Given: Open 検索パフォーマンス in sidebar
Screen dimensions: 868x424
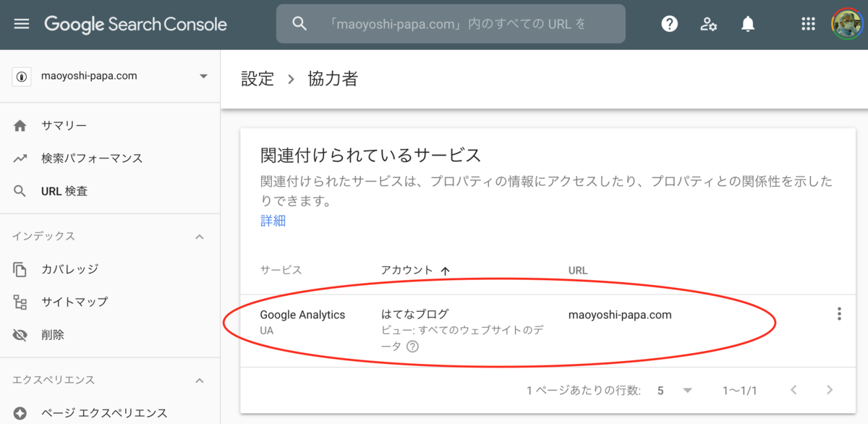Looking at the screenshot, I should click(92, 158).
